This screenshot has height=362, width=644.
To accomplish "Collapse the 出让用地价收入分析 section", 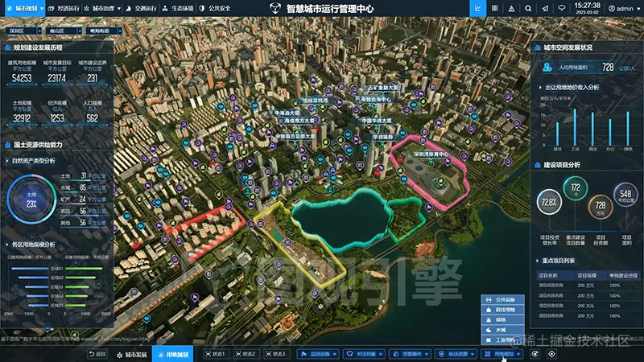I will pos(540,88).
